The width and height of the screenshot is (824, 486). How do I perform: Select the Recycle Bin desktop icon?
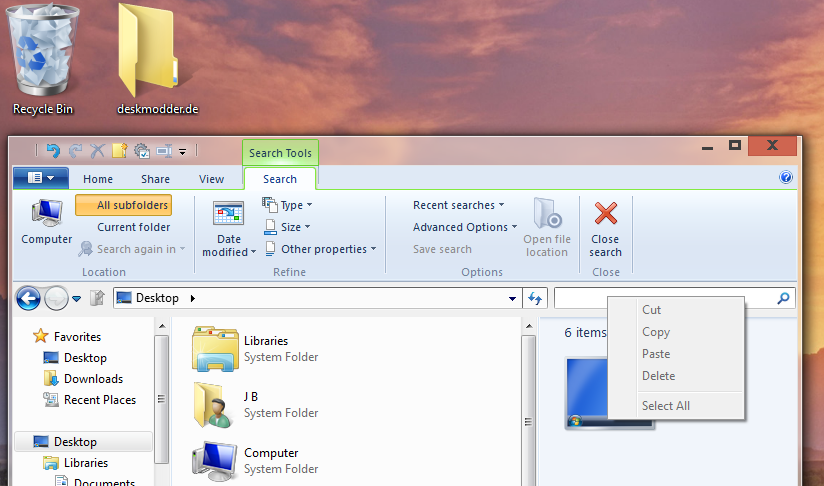click(x=43, y=59)
